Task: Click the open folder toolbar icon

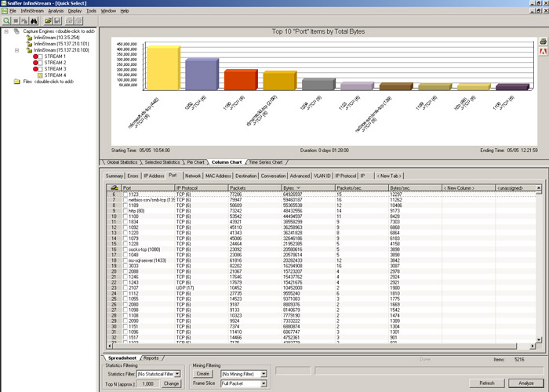Action: coord(49,21)
